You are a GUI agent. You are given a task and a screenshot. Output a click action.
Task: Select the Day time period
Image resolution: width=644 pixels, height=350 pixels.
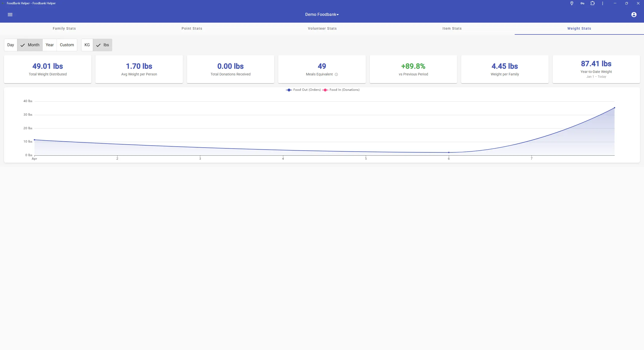tap(11, 45)
